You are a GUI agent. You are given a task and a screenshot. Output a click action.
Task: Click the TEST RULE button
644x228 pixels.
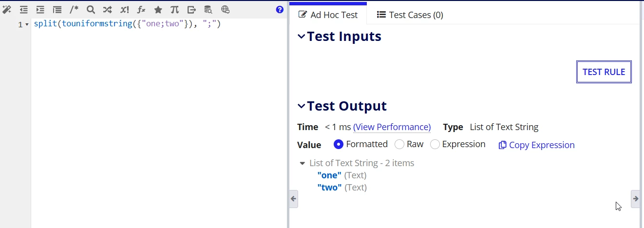[604, 72]
